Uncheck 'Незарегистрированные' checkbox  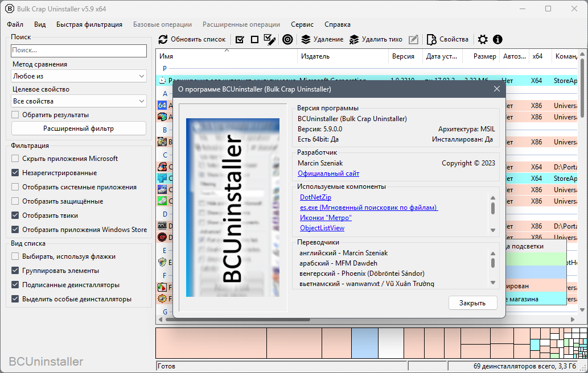[x=15, y=173]
